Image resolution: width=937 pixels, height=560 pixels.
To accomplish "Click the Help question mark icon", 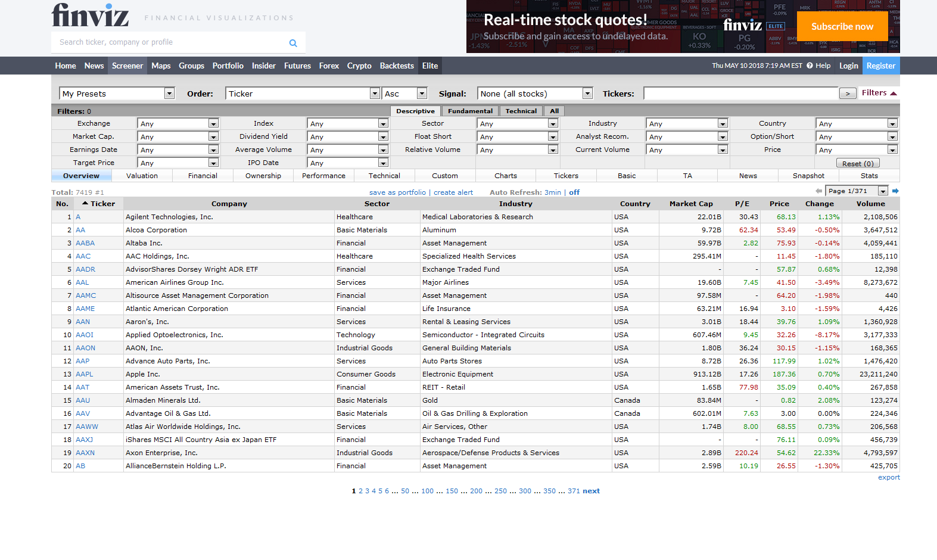I will 810,66.
